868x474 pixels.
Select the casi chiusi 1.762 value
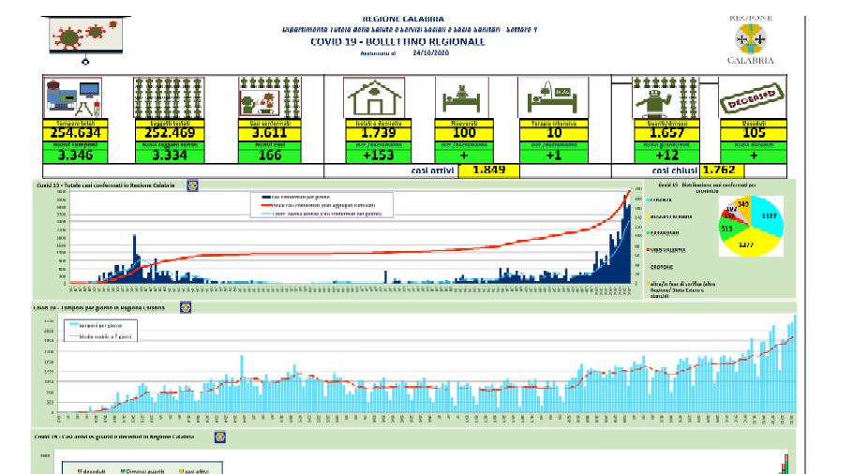click(x=722, y=170)
